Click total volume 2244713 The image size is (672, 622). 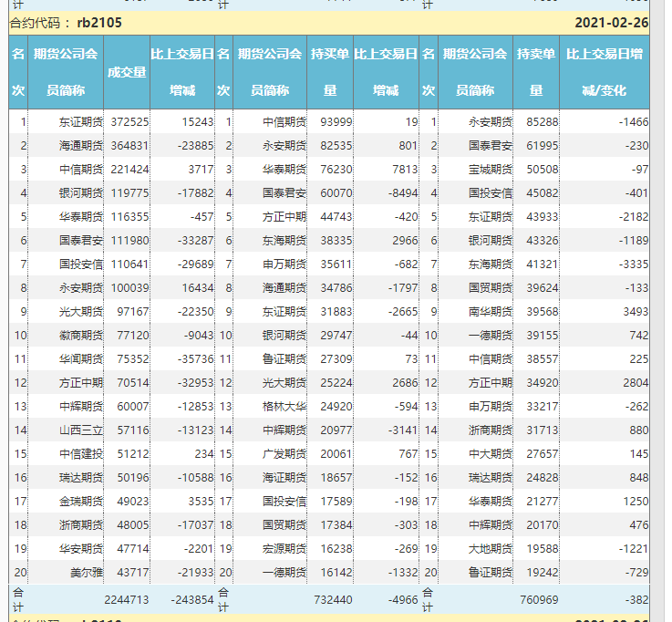point(127,600)
